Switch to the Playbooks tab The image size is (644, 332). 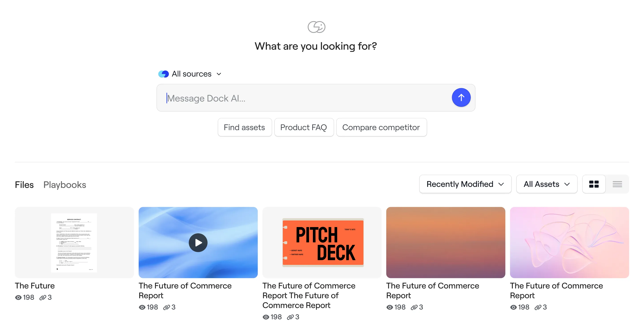pyautogui.click(x=65, y=185)
